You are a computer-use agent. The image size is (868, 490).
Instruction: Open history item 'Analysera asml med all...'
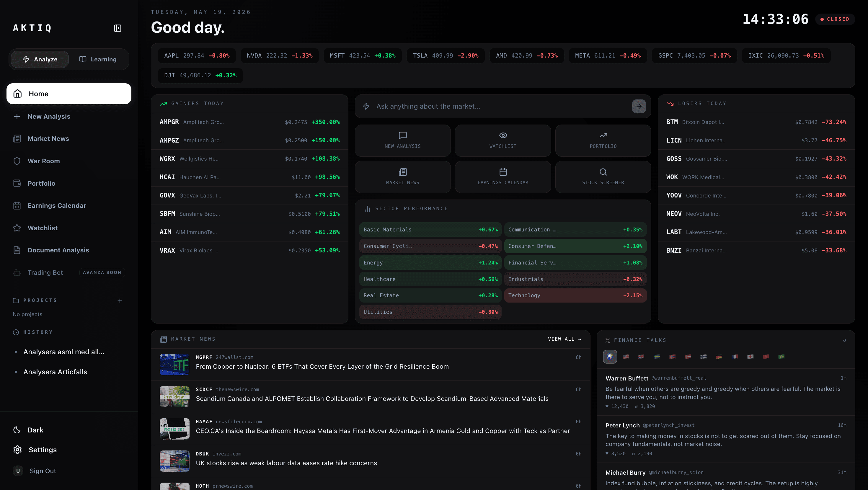pyautogui.click(x=64, y=352)
